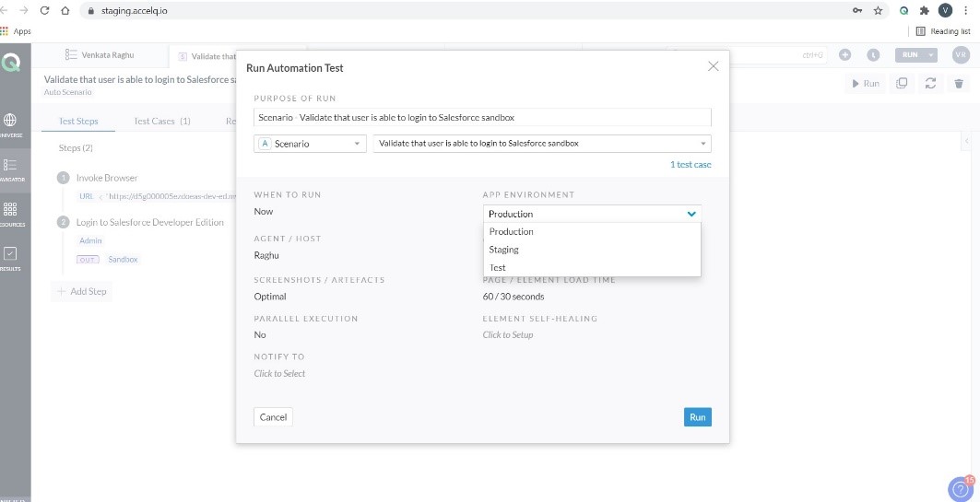This screenshot has width=980, height=502.
Task: Collapse the App Environment dropdown chevron
Action: [691, 214]
